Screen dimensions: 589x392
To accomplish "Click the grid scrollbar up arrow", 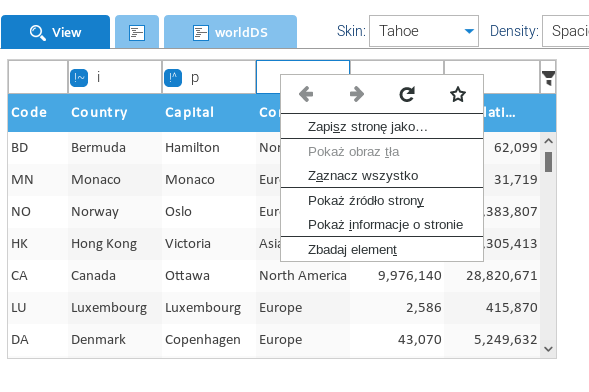I will (548, 141).
